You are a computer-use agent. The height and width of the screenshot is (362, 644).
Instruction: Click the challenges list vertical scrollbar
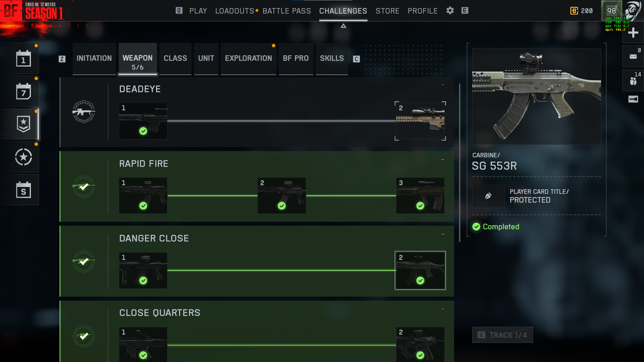tap(460, 163)
